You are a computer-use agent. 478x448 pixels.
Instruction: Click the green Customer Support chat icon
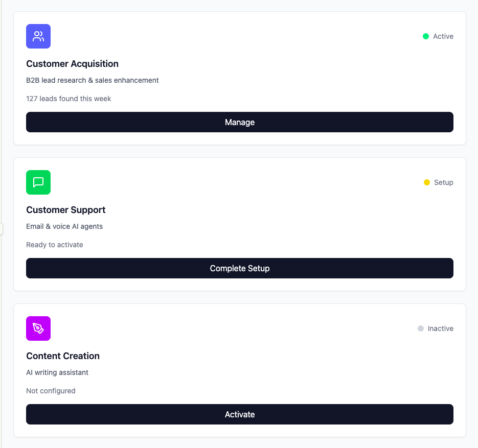pos(38,182)
